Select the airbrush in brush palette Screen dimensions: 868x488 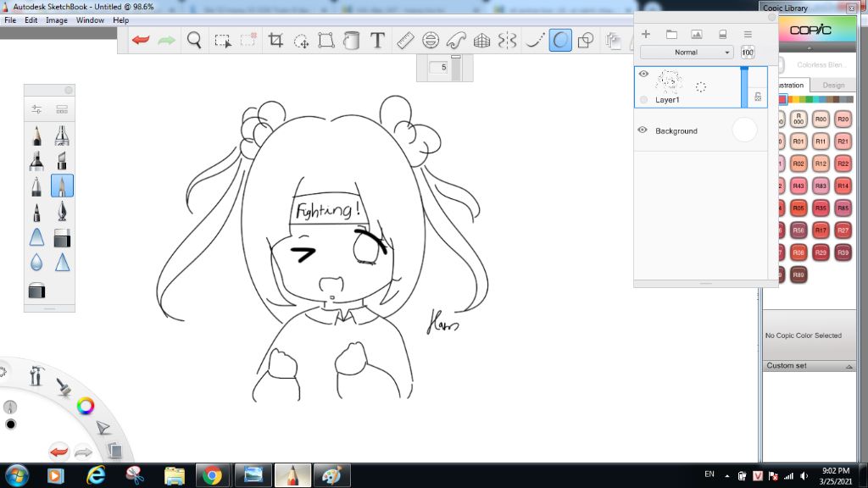[x=62, y=136]
